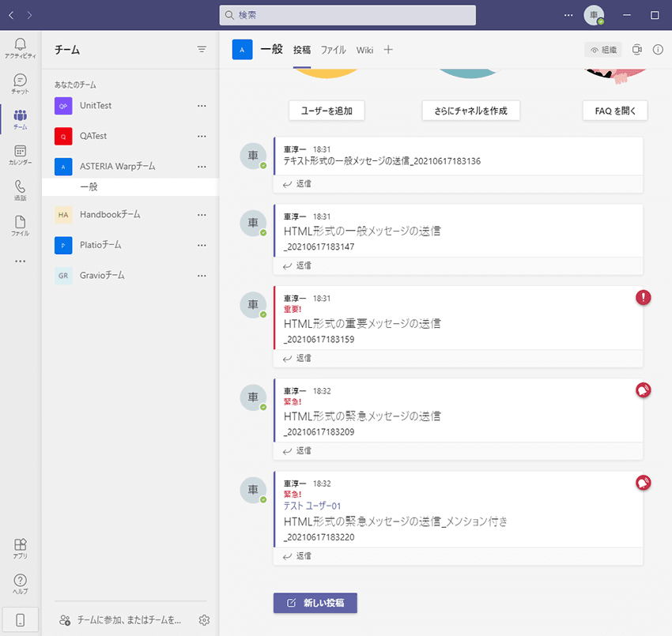Switch to the Wiki tab
The width and height of the screenshot is (672, 636).
[x=364, y=50]
